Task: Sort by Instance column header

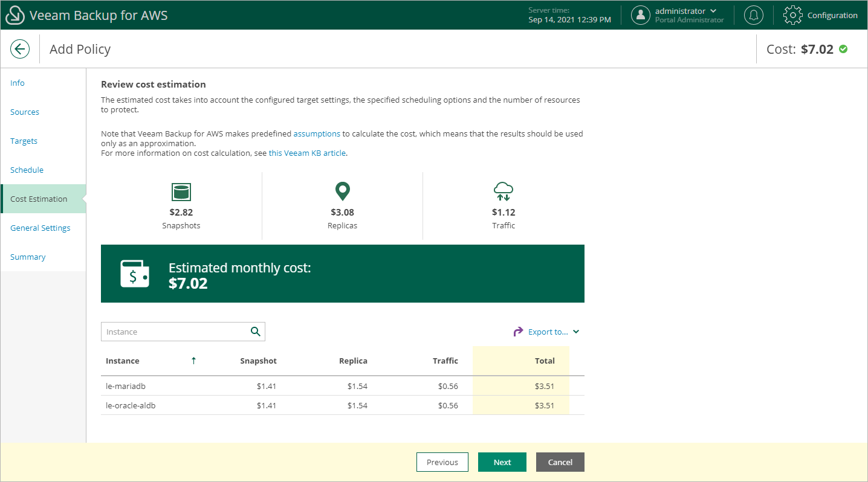Action: click(123, 361)
